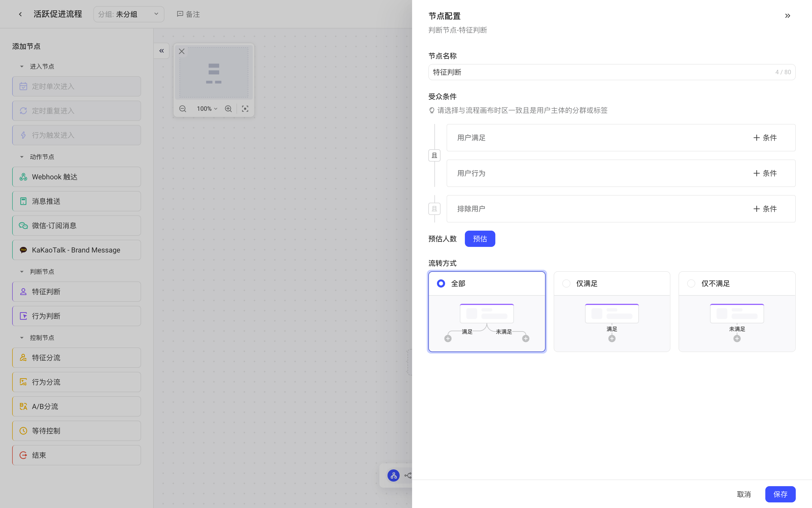This screenshot has width=812, height=508.
Task: Click the 预估 button
Action: click(480, 239)
